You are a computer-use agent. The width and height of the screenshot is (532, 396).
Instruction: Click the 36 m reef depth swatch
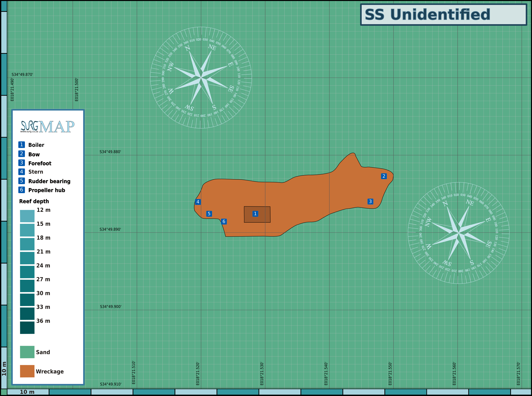27,328
